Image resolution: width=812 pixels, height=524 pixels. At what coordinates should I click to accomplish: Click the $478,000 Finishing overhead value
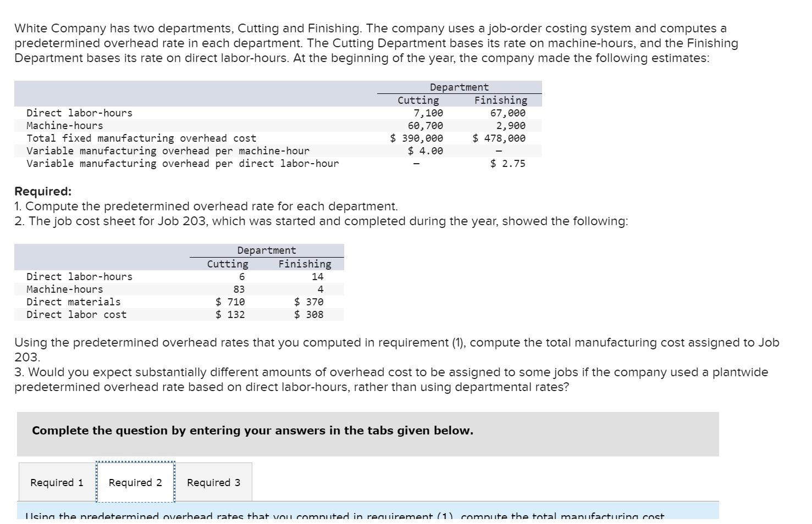pyautogui.click(x=499, y=138)
